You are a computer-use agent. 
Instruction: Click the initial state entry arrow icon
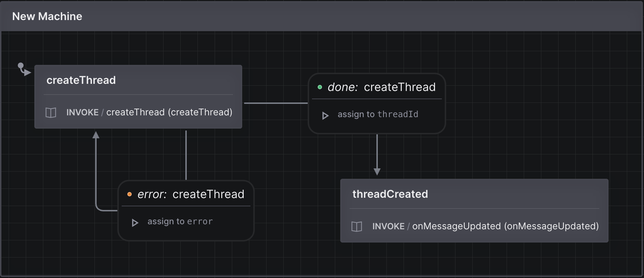pos(24,69)
